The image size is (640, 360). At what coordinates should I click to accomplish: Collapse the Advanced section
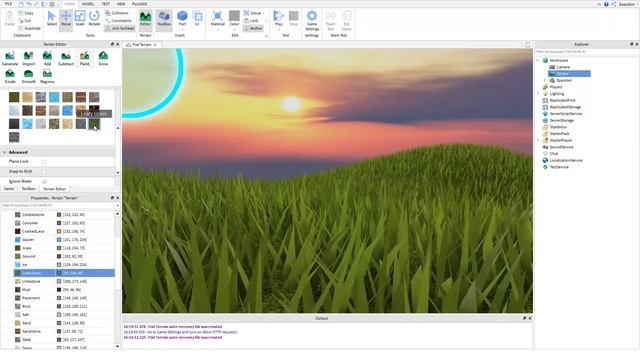4,152
